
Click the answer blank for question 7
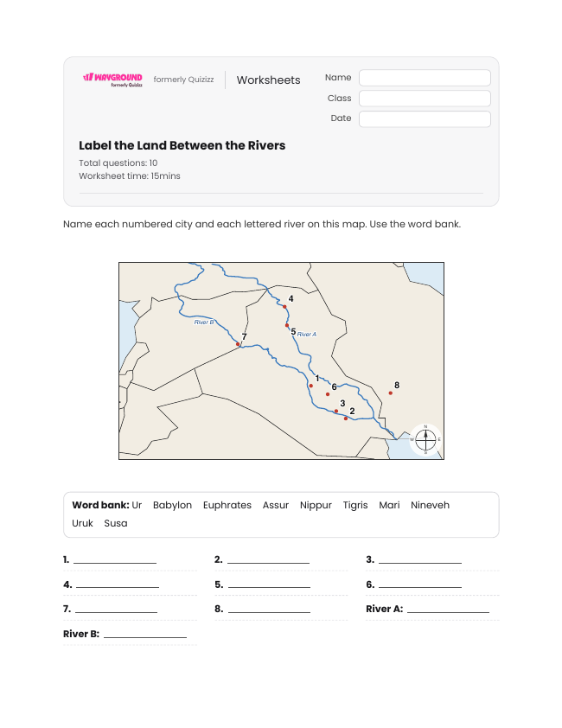click(116, 610)
